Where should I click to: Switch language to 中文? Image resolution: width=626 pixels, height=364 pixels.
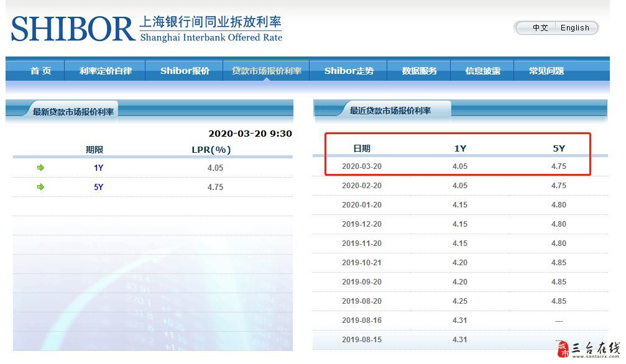click(x=540, y=28)
